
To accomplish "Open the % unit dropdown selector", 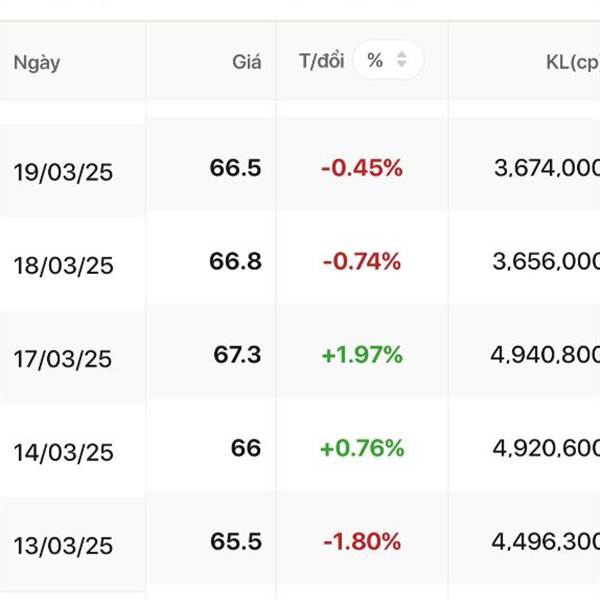I will [385, 61].
